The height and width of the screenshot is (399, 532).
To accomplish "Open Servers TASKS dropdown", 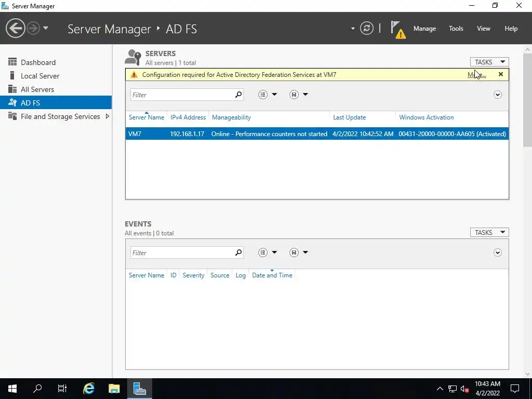I will tap(489, 62).
